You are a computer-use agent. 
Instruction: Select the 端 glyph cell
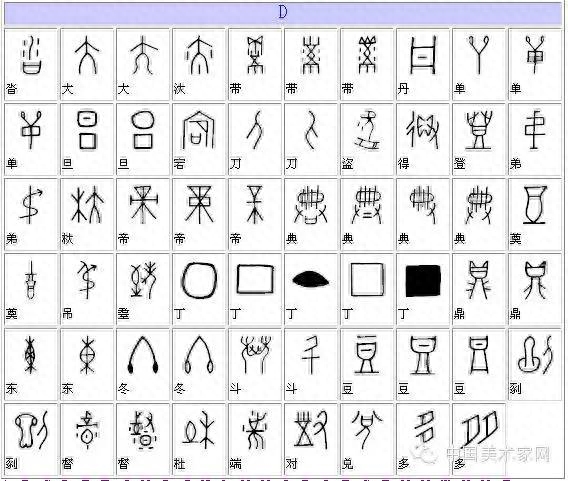(255, 439)
